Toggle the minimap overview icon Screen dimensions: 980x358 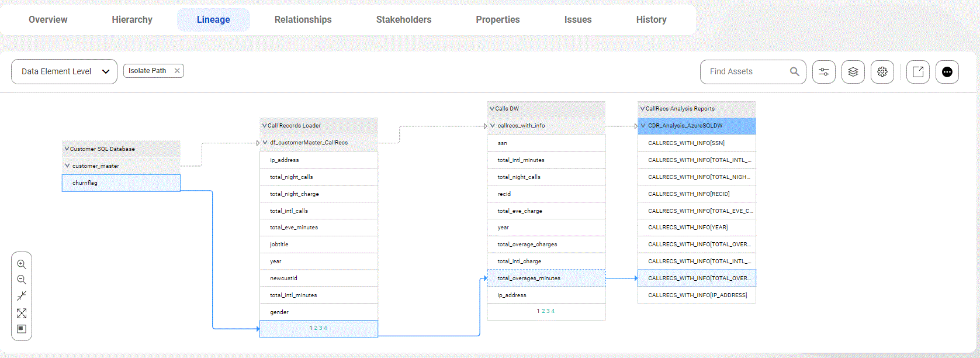[x=22, y=329]
